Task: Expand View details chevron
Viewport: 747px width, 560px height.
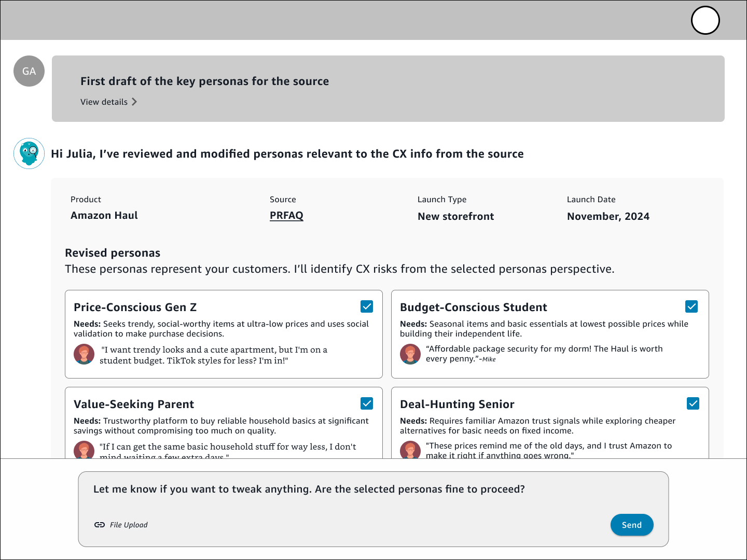Action: (x=134, y=102)
